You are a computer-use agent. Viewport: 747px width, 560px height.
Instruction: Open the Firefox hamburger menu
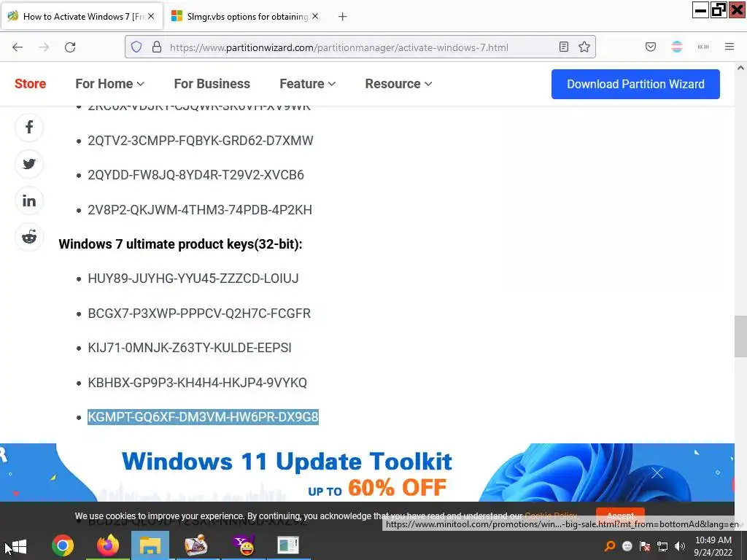[729, 47]
